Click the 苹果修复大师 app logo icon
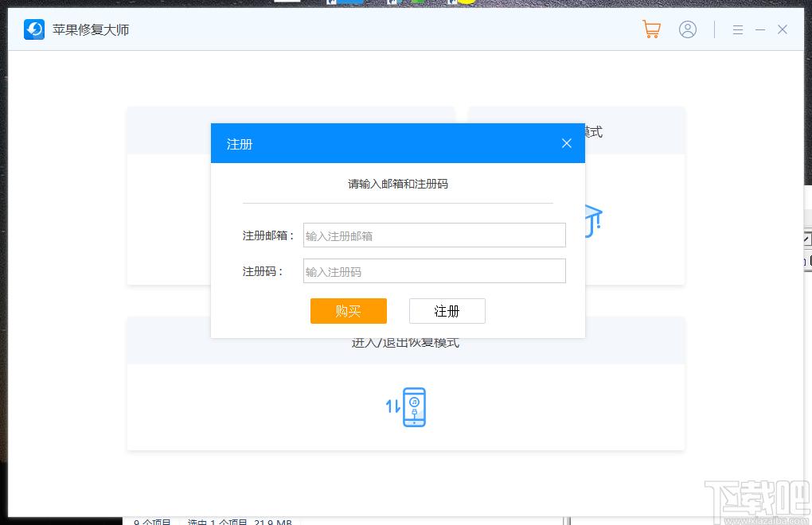Screen dimensions: 812x525 point(34,29)
